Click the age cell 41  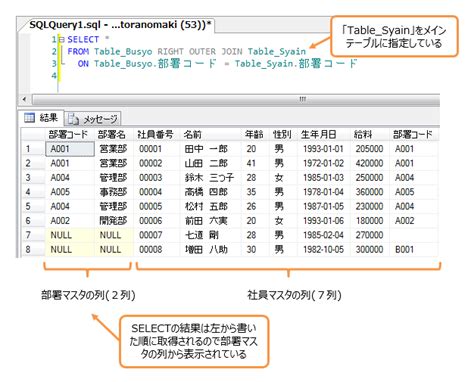pos(255,163)
